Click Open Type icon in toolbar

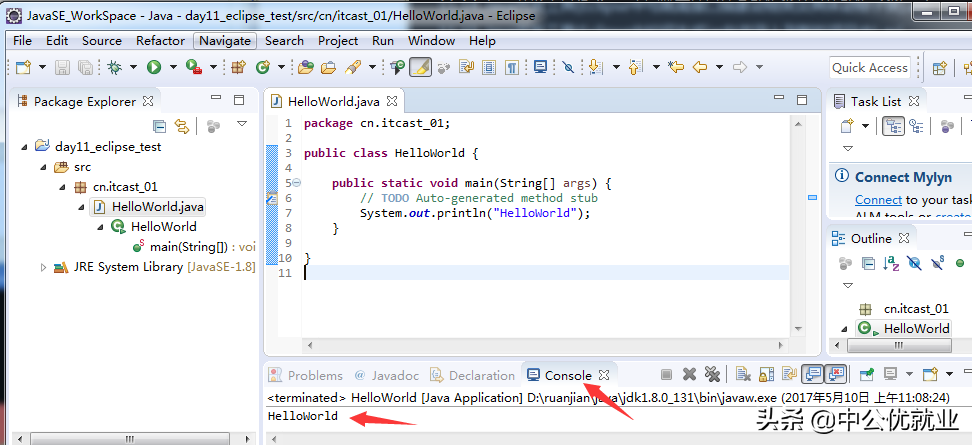tap(304, 68)
